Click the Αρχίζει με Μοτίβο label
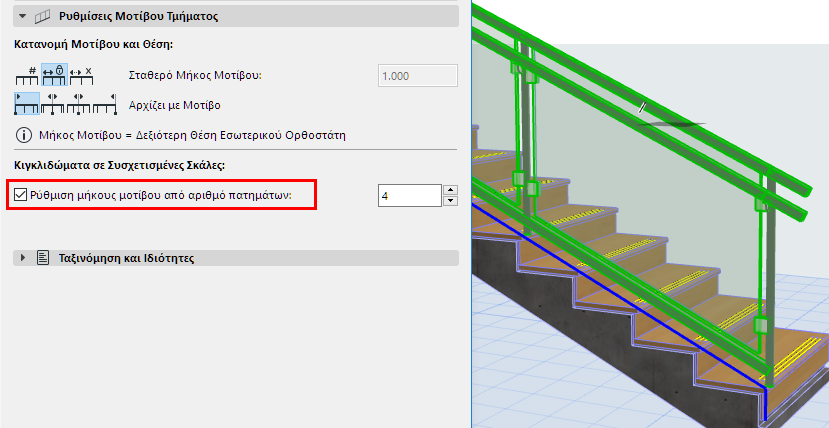 pyautogui.click(x=174, y=105)
